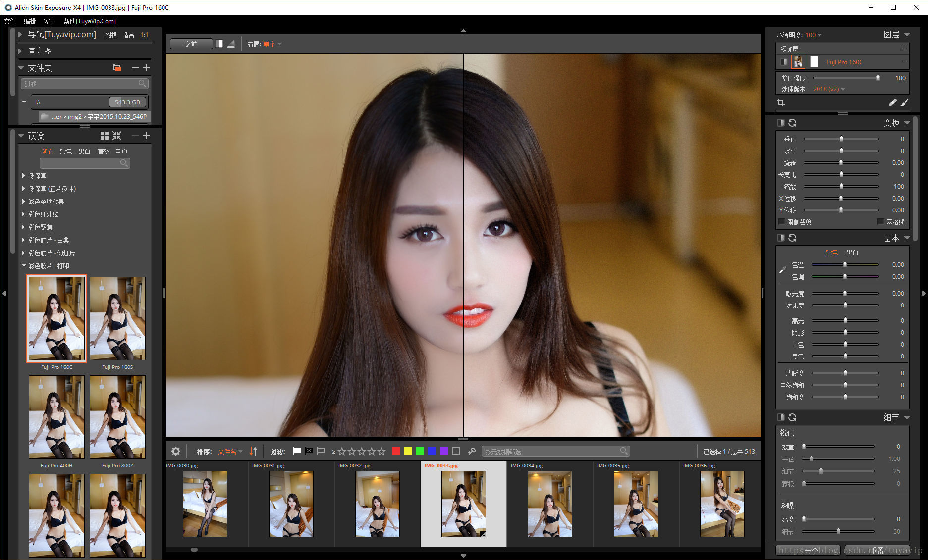Open Fuji Pro 160C layer options menu icon
This screenshot has height=560, width=928.
coord(904,62)
